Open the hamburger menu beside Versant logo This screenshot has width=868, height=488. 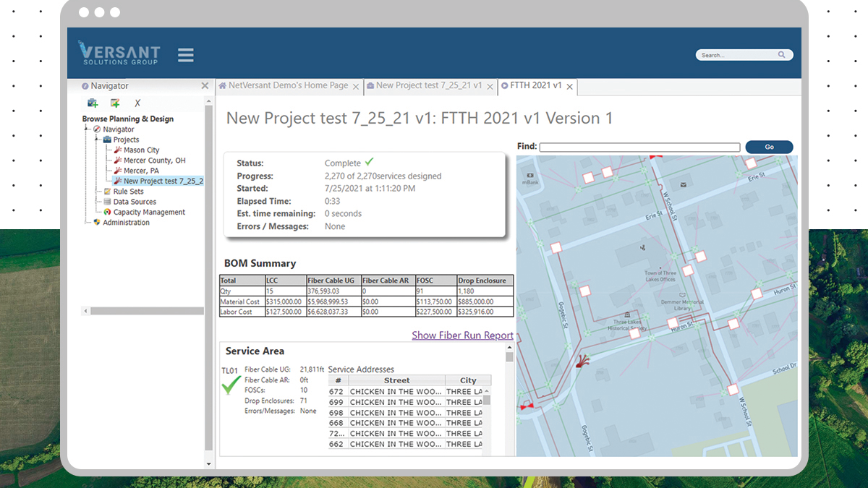186,56
